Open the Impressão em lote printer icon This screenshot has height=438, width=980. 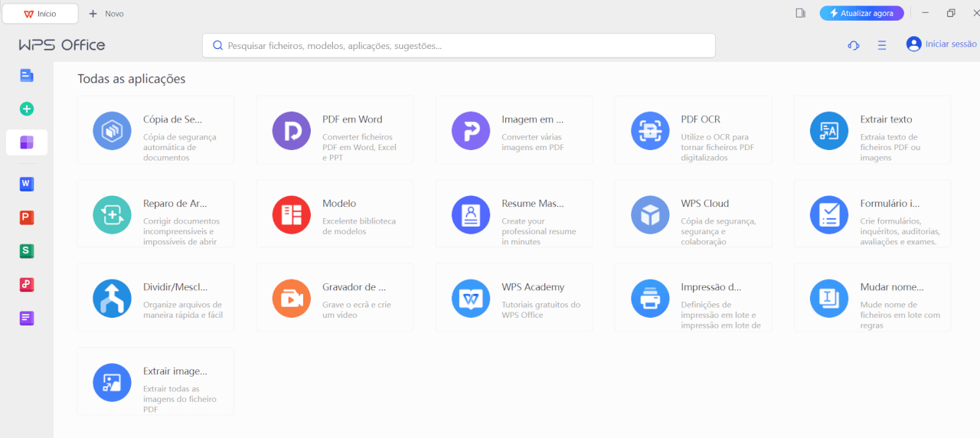click(650, 298)
